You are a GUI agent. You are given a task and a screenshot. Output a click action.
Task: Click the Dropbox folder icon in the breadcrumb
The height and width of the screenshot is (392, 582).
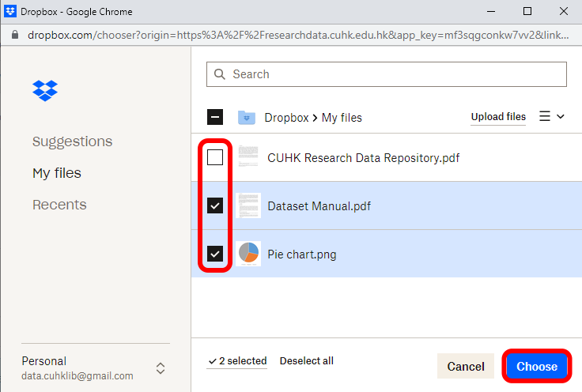pos(247,118)
